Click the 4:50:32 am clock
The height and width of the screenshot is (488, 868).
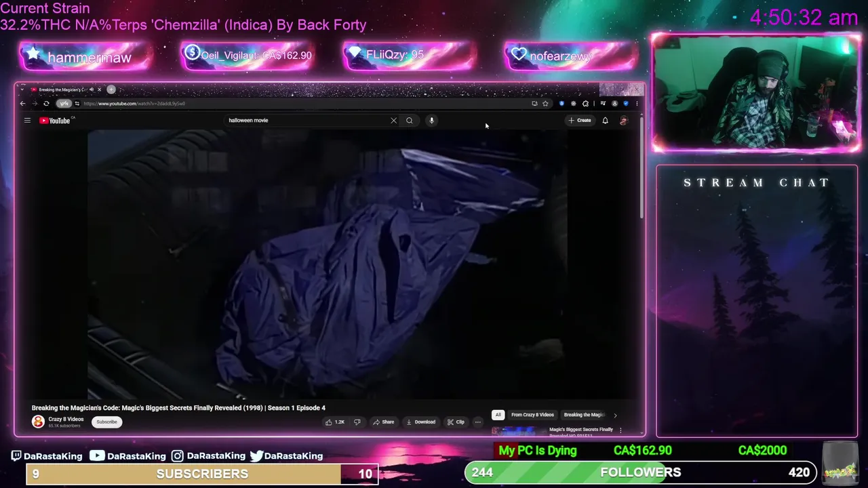(804, 18)
